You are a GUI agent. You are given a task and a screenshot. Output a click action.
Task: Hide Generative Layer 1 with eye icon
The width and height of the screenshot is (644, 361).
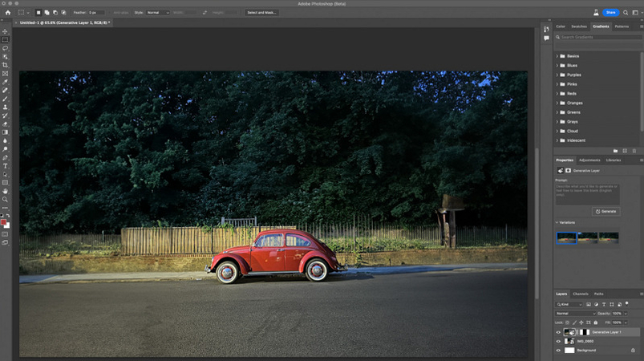558,332
